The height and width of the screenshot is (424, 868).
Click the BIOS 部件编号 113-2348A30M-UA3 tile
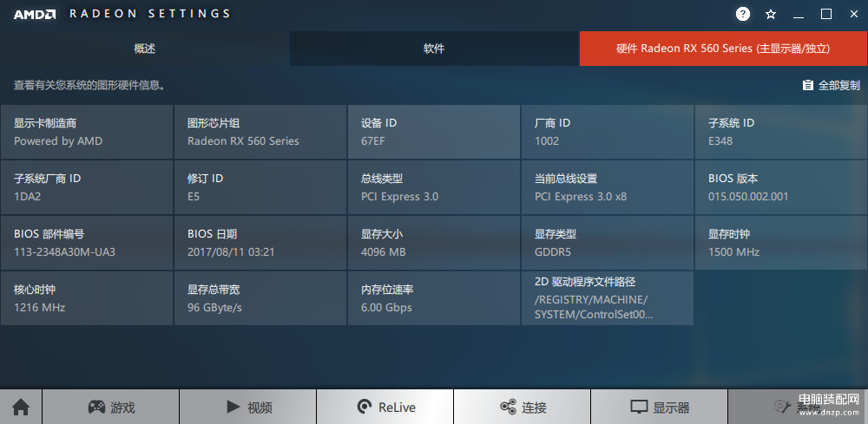tap(87, 243)
